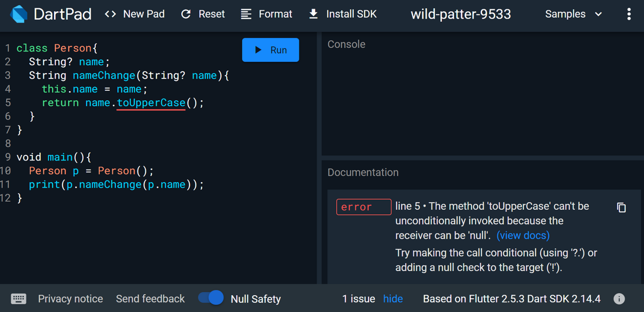Click the Install SDK download icon
This screenshot has width=644, height=312.
(x=313, y=14)
